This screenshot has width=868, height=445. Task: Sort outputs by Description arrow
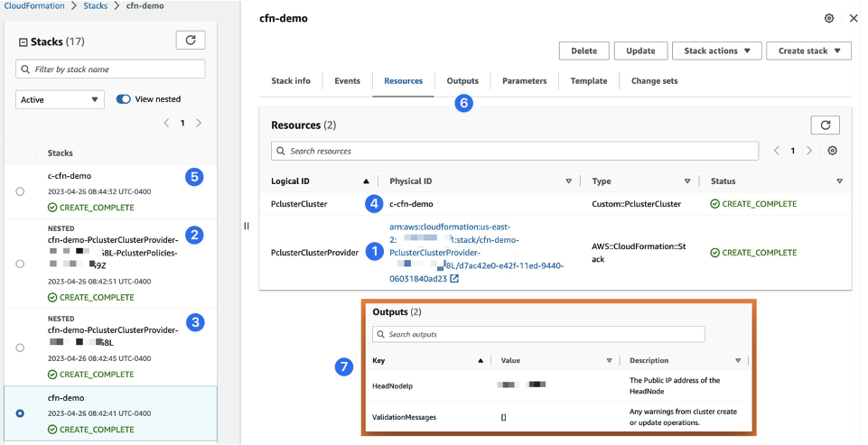tap(738, 361)
